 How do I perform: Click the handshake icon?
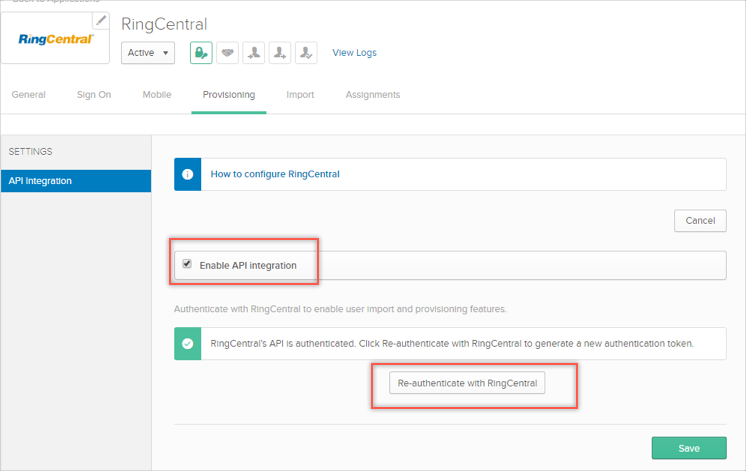[228, 53]
